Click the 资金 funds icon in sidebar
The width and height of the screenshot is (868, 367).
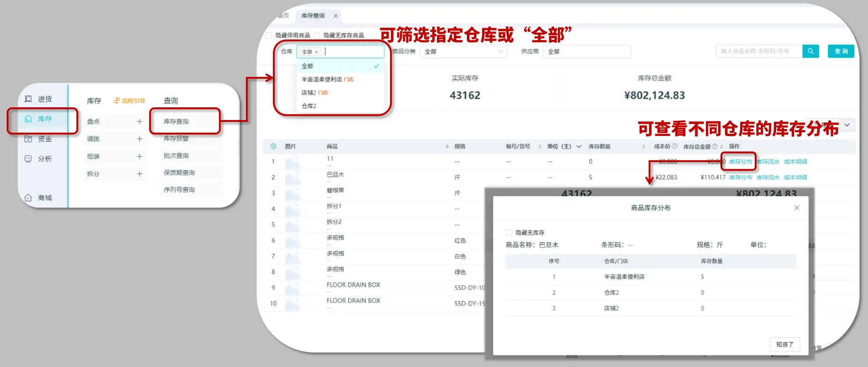28,139
